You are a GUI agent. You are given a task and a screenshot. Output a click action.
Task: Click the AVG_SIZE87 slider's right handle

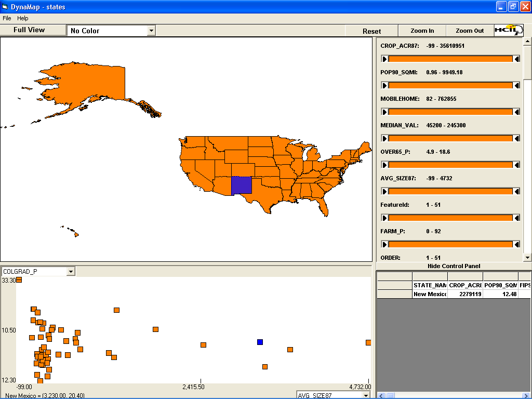(x=517, y=191)
